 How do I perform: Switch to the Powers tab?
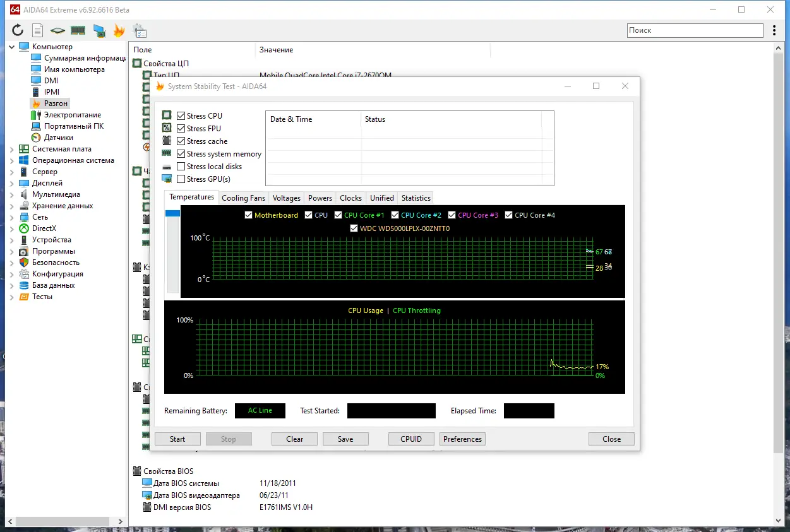point(320,198)
